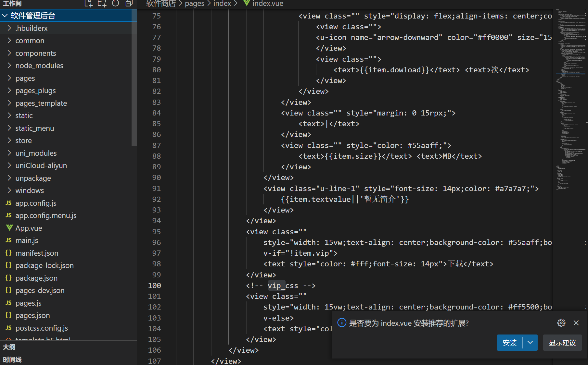Expand the uniCloud-aliyun folder

point(9,165)
